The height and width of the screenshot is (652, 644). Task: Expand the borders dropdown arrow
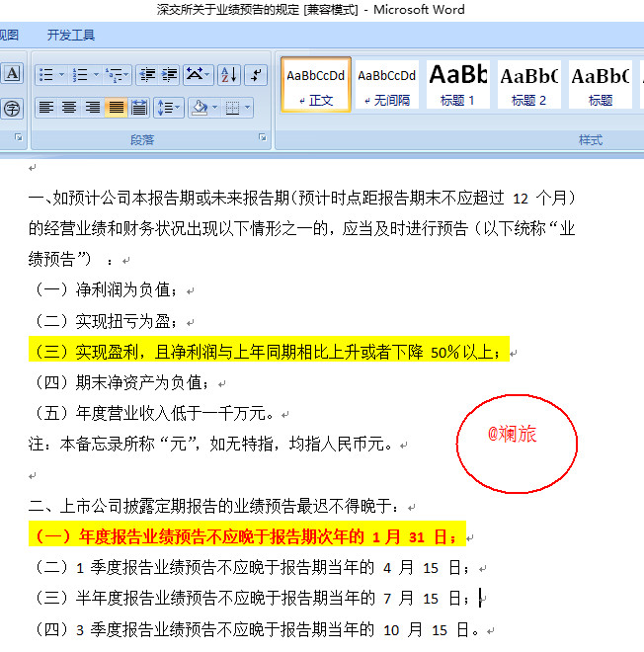tap(247, 108)
